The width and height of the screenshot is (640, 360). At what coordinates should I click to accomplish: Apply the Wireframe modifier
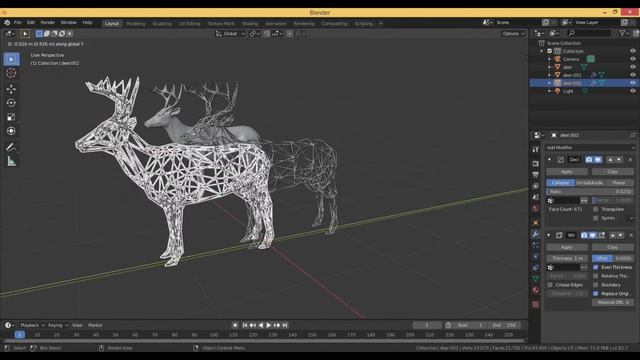pos(567,247)
